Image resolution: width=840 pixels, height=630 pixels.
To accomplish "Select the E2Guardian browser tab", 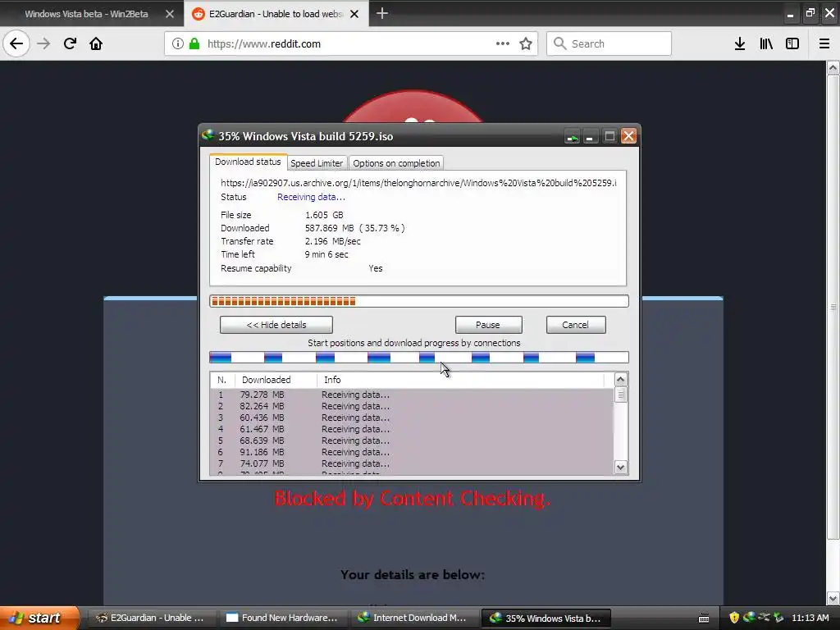I will (x=276, y=14).
